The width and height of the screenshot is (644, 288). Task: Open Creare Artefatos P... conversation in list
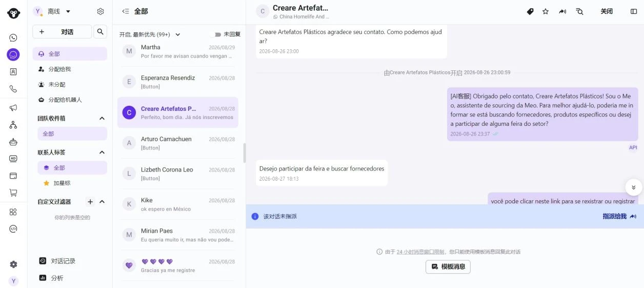[178, 112]
